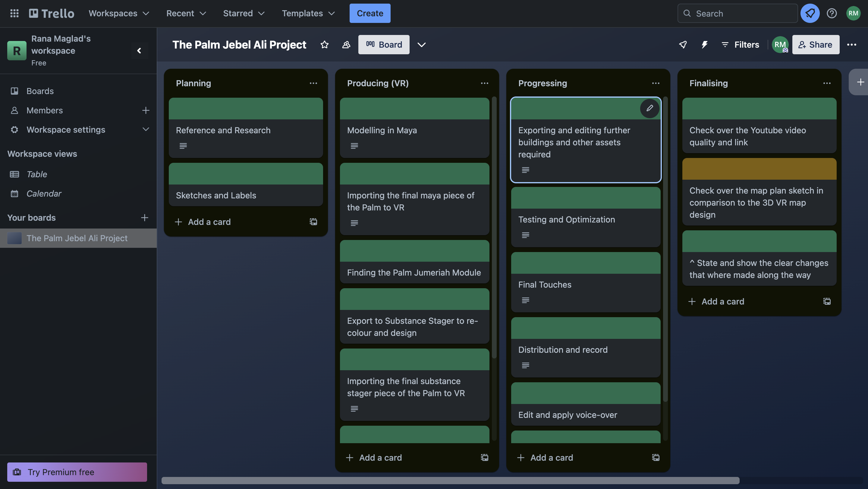Open the Recent dropdown
This screenshot has width=868, height=489.
(x=186, y=13)
